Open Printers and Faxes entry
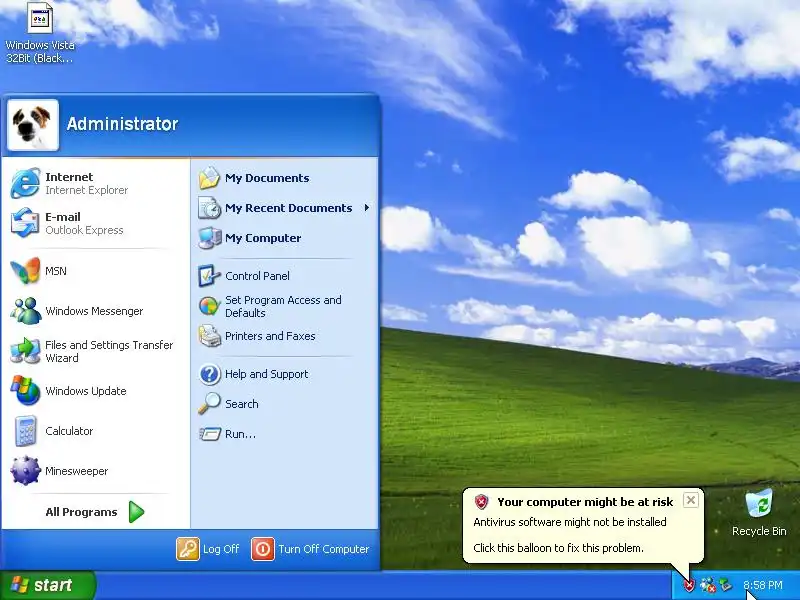 click(270, 336)
